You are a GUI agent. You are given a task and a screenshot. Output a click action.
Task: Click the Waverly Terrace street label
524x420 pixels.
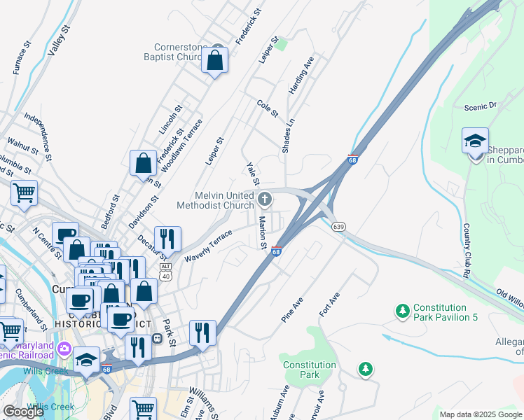tap(208, 246)
